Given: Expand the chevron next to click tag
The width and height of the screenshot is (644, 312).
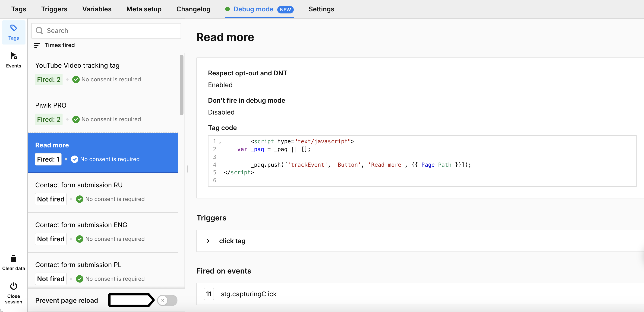Looking at the screenshot, I should pos(209,241).
